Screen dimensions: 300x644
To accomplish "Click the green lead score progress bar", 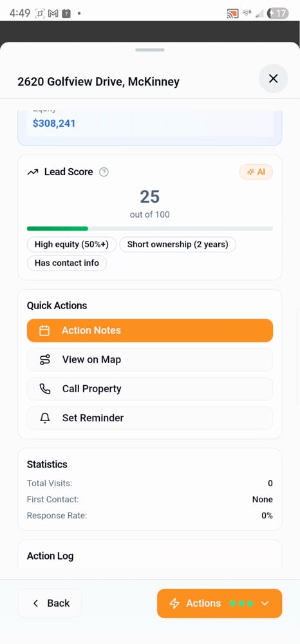I will 57,229.
